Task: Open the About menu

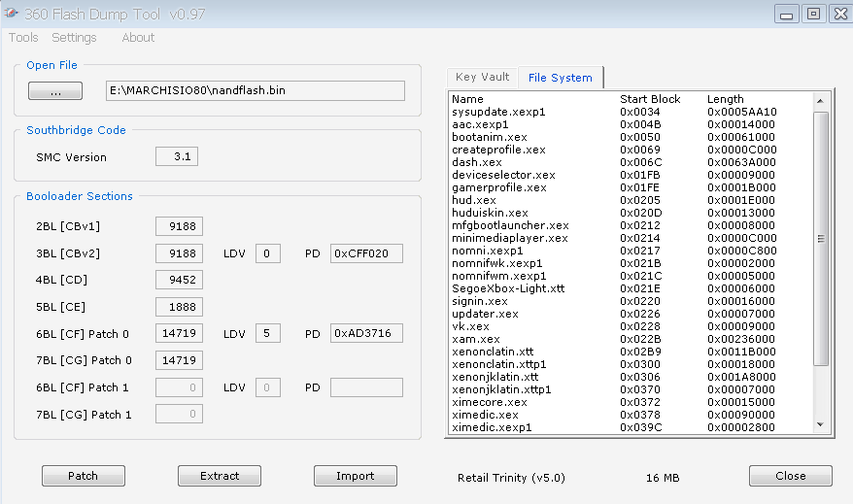Action: click(138, 38)
